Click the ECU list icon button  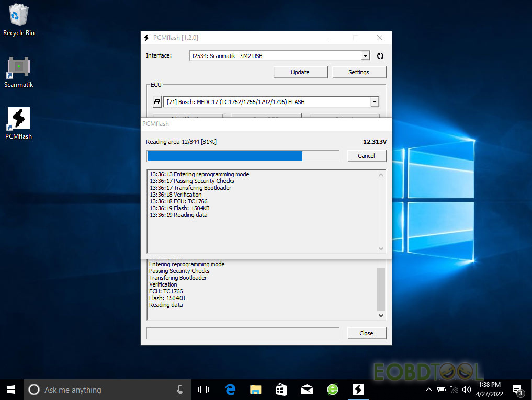pyautogui.click(x=156, y=102)
